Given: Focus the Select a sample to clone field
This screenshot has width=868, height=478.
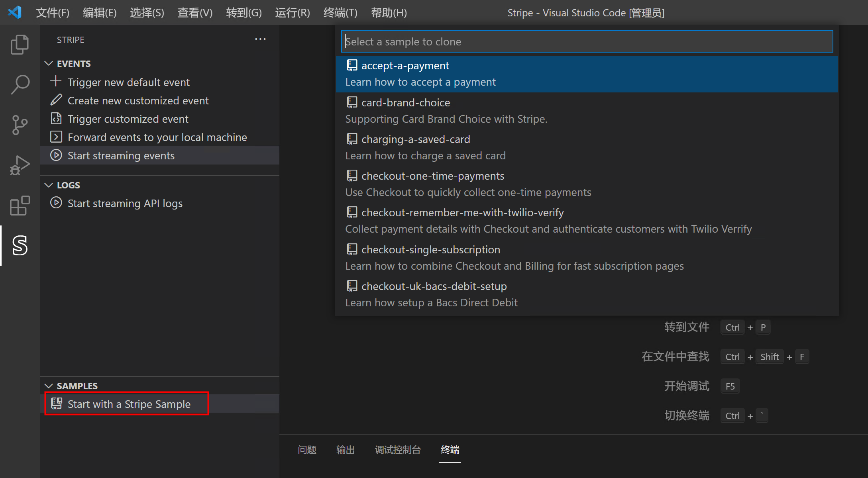Looking at the screenshot, I should (587, 41).
